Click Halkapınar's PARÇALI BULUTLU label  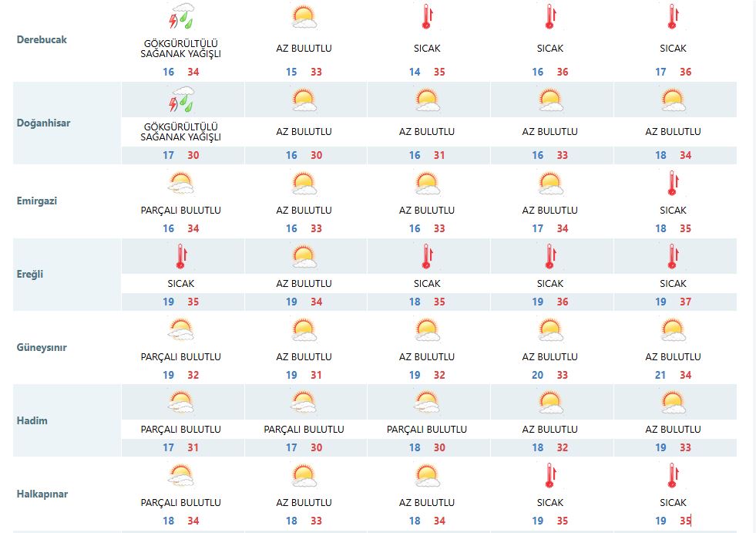181,503
